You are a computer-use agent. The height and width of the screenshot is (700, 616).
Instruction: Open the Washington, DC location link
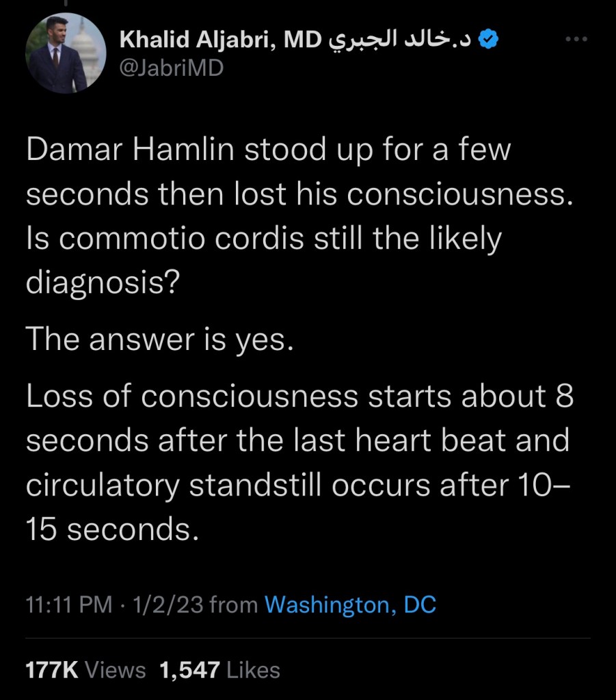coord(349,604)
